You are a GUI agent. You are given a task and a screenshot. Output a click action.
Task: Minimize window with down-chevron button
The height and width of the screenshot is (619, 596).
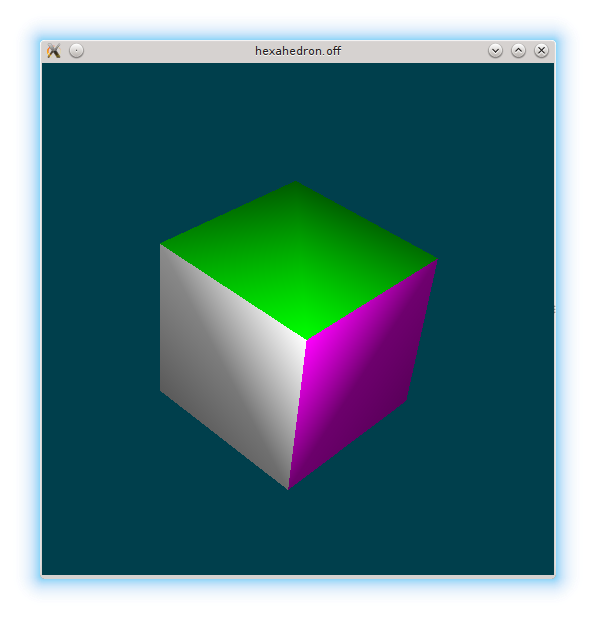[495, 51]
